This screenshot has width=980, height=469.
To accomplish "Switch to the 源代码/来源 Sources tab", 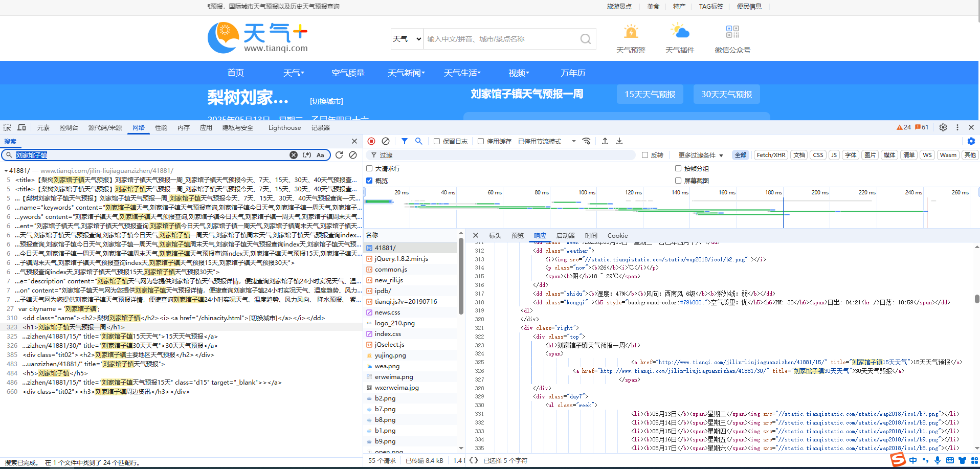I will pos(105,127).
